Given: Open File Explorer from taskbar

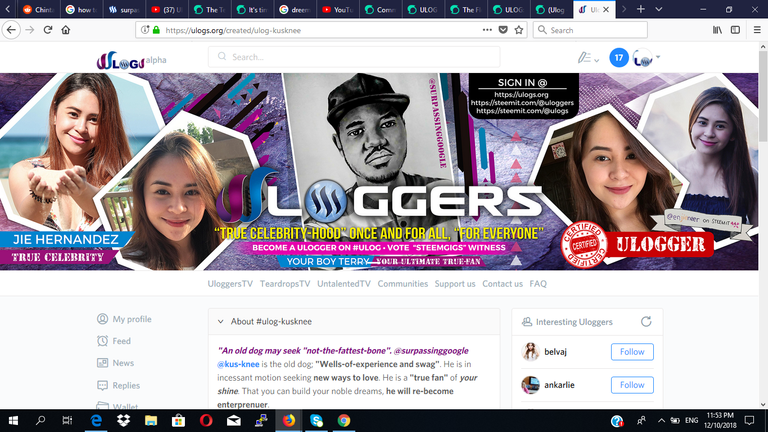Looking at the screenshot, I should pos(151,420).
